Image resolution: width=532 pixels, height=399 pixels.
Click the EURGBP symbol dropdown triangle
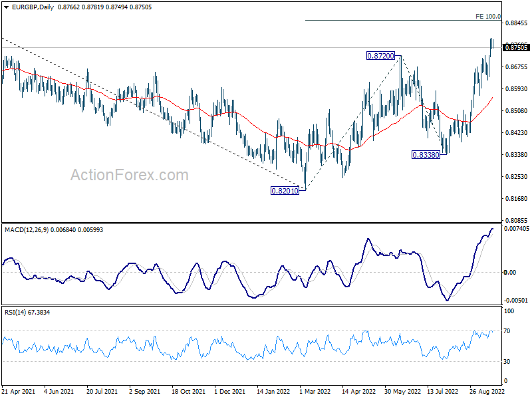tap(7, 7)
